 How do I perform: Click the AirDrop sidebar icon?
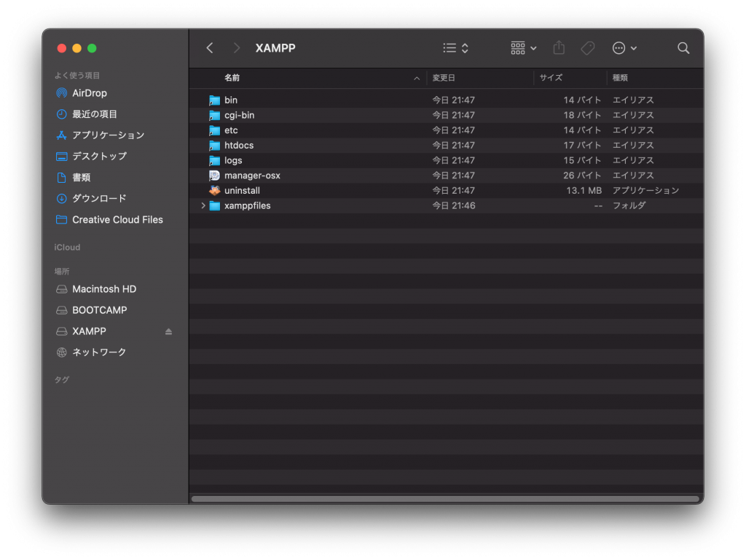[x=62, y=93]
